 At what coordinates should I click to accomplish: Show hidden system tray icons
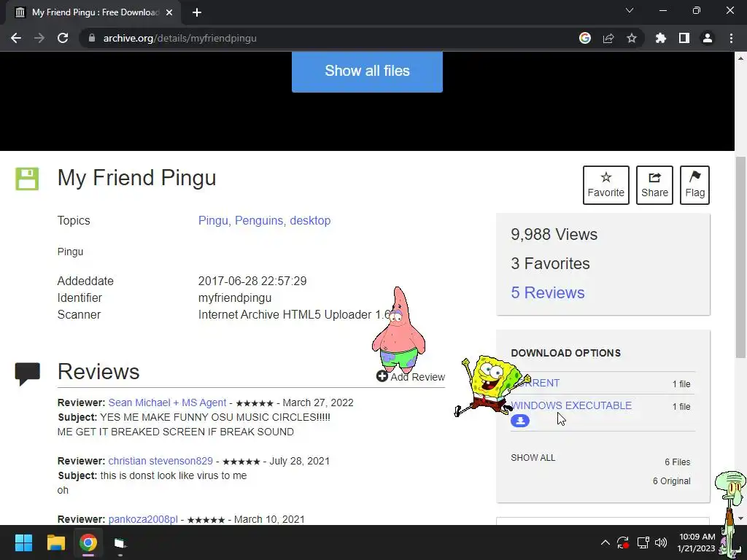tap(605, 542)
